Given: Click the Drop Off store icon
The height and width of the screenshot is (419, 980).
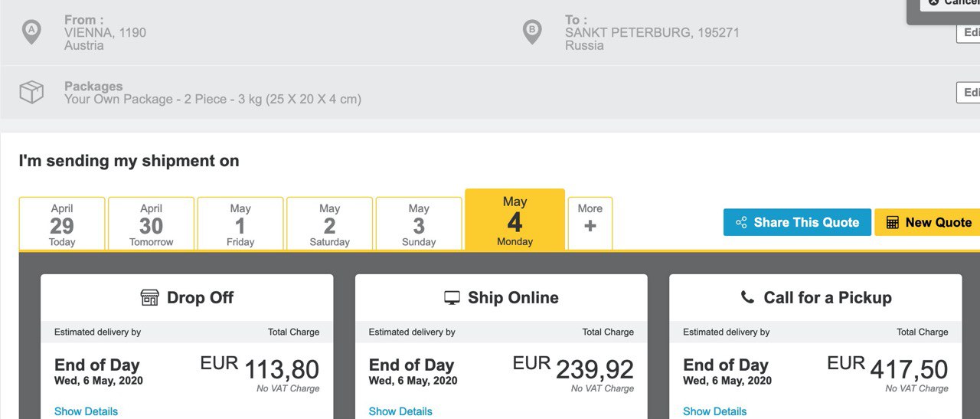Looking at the screenshot, I should point(150,298).
